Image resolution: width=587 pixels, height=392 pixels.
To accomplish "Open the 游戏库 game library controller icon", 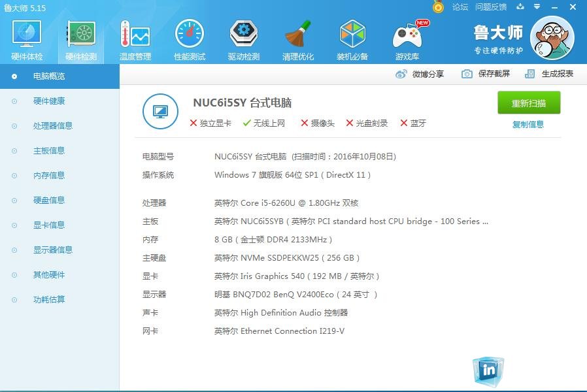I will (407, 40).
